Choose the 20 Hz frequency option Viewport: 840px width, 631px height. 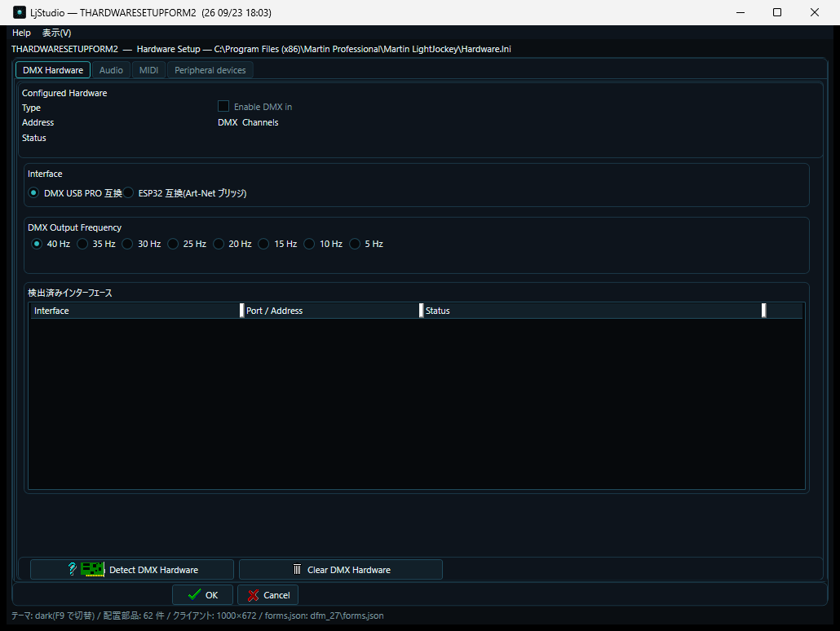coord(219,244)
